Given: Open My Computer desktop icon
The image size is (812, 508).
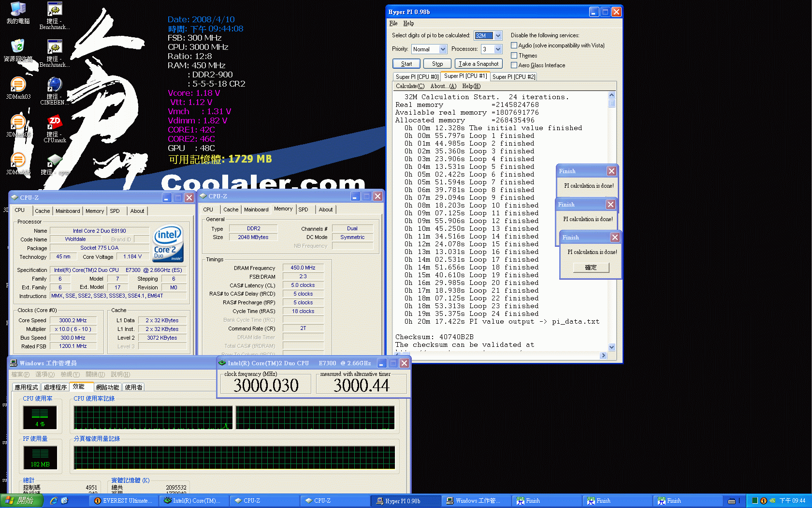Looking at the screenshot, I should (18, 10).
